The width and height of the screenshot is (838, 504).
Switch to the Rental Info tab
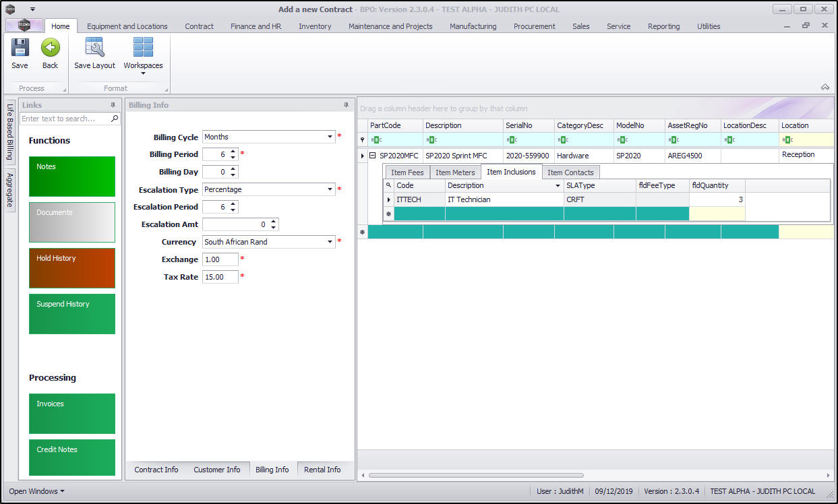[x=322, y=470]
